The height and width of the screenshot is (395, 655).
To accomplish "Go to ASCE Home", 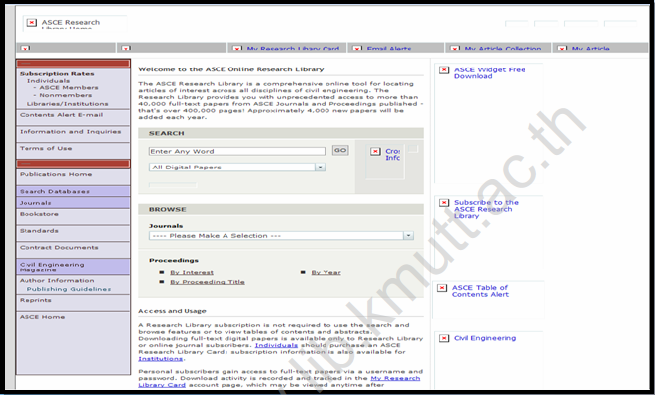I will click(43, 317).
